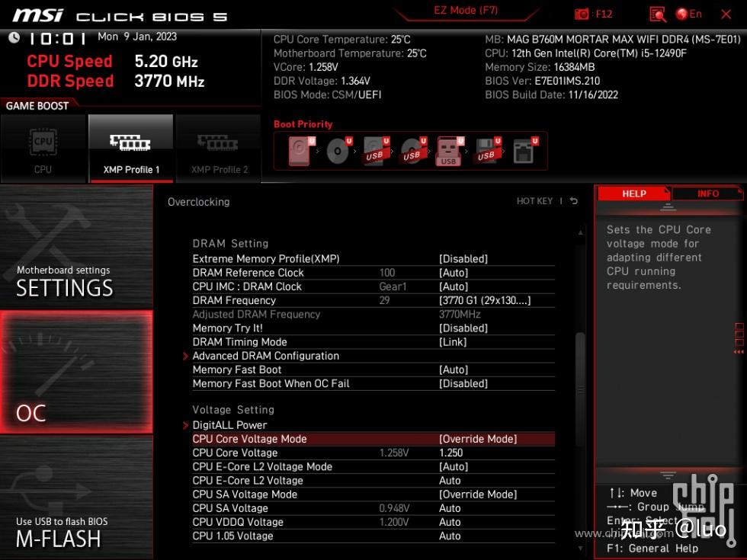747x560 pixels.
Task: Click the back arrow icon beside HOT KEY
Action: click(574, 201)
